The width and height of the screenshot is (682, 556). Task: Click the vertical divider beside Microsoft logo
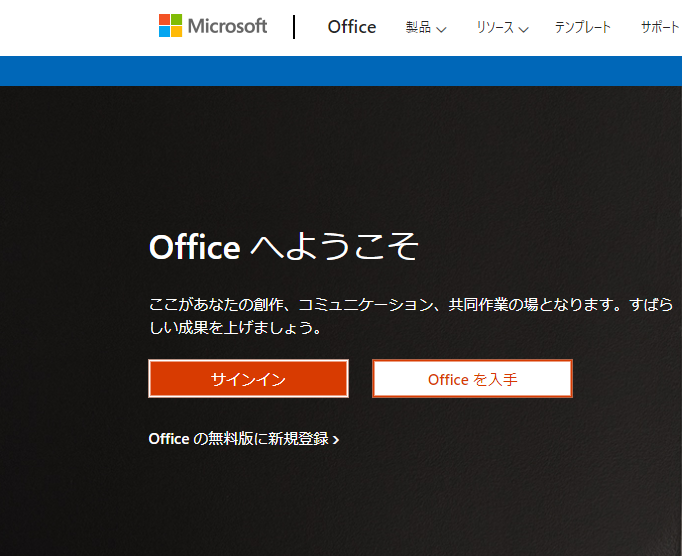click(x=295, y=27)
